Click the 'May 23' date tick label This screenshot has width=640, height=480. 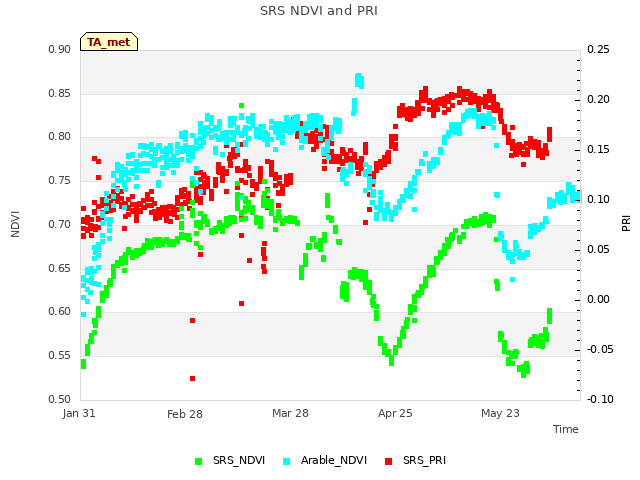coord(500,413)
